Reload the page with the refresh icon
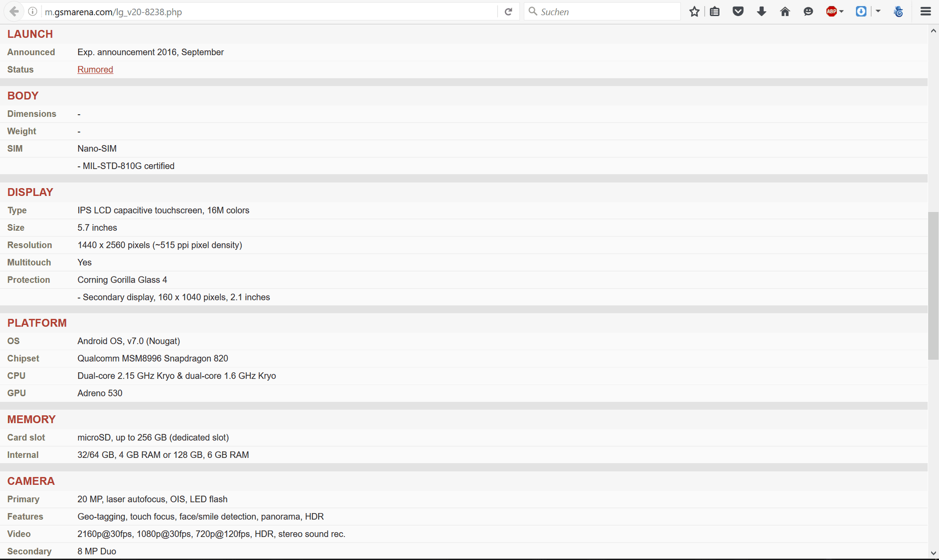The image size is (939, 560). [508, 11]
